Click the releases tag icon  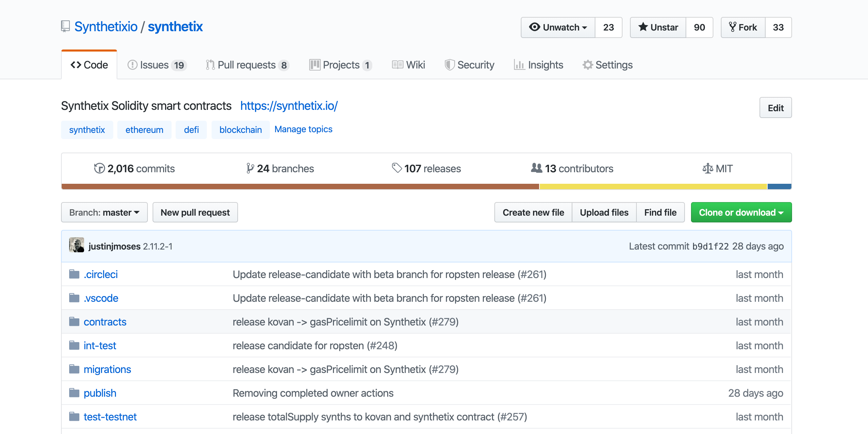(396, 168)
